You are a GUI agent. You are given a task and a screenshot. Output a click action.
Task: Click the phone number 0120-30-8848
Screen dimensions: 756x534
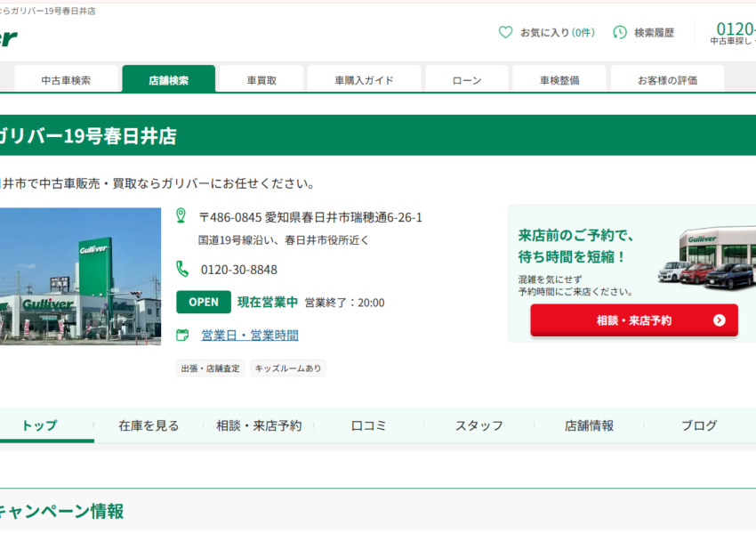pos(239,270)
